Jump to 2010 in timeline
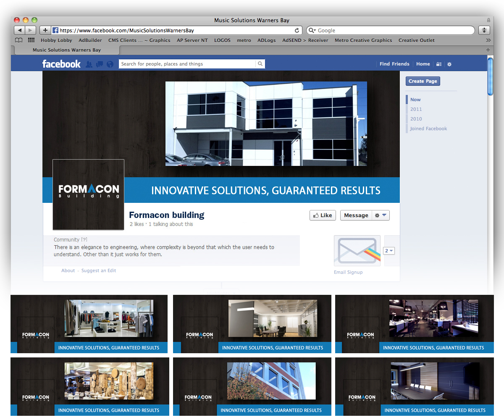 (416, 119)
